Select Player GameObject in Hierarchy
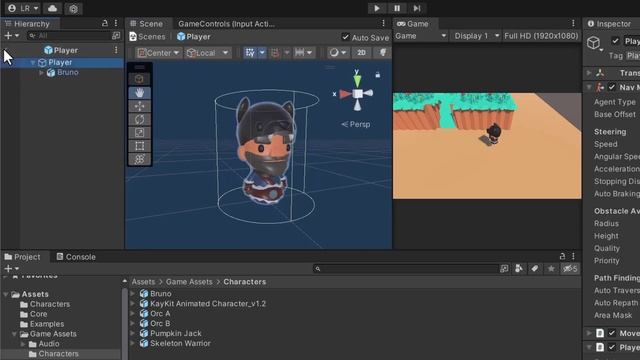640x360 pixels. (x=60, y=62)
